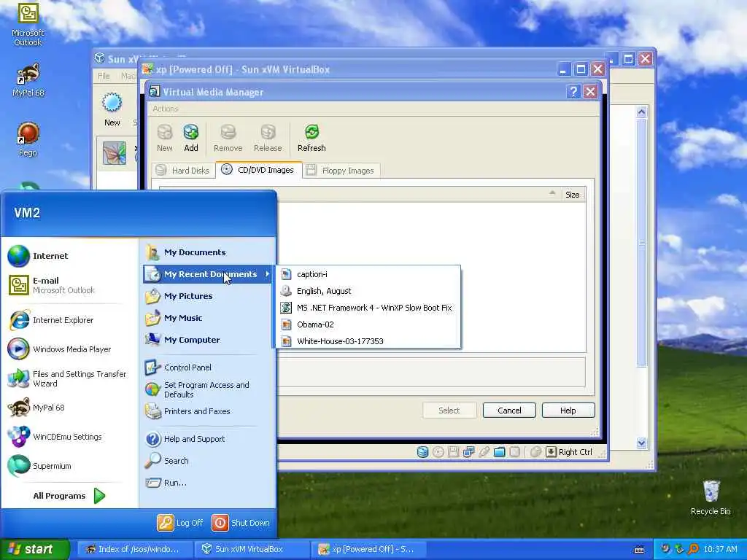Image resolution: width=747 pixels, height=560 pixels.
Task: Switch to Sun xVM VirtualBox taskbar button
Action: [252, 549]
